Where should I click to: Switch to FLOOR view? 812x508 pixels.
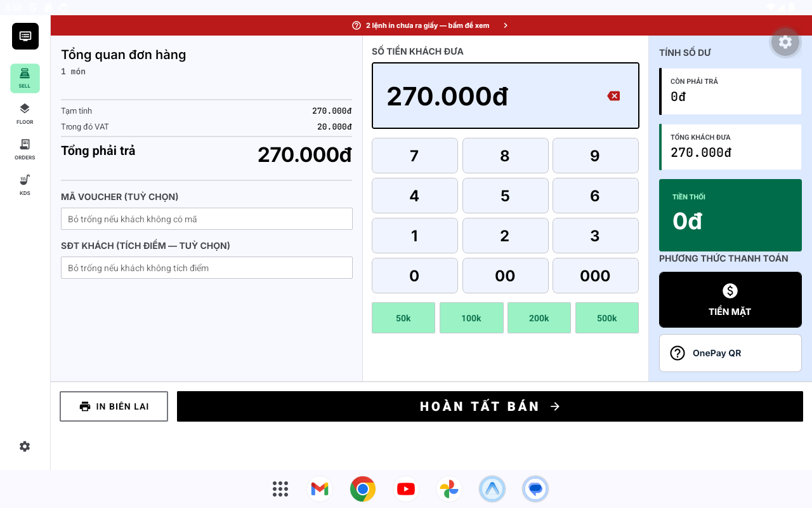tap(25, 114)
